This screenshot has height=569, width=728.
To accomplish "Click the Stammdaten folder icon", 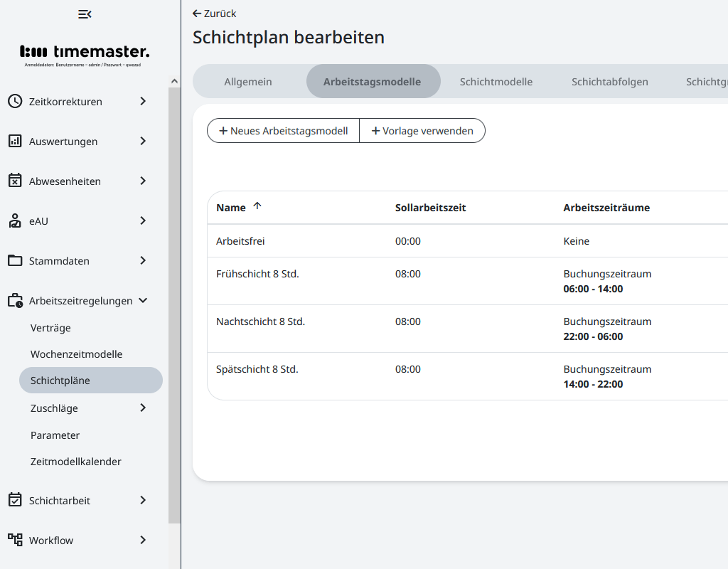I will click(x=15, y=260).
